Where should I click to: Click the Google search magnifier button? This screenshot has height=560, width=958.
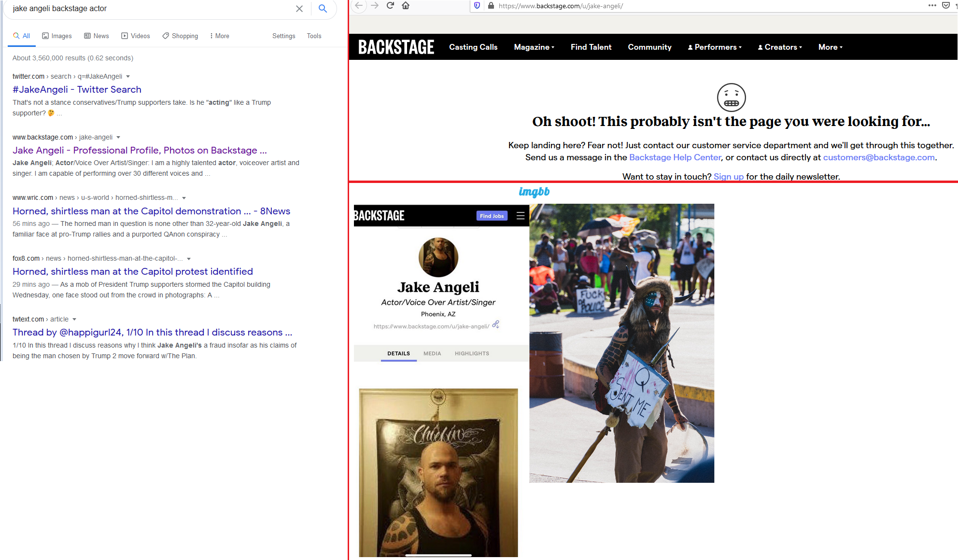323,9
